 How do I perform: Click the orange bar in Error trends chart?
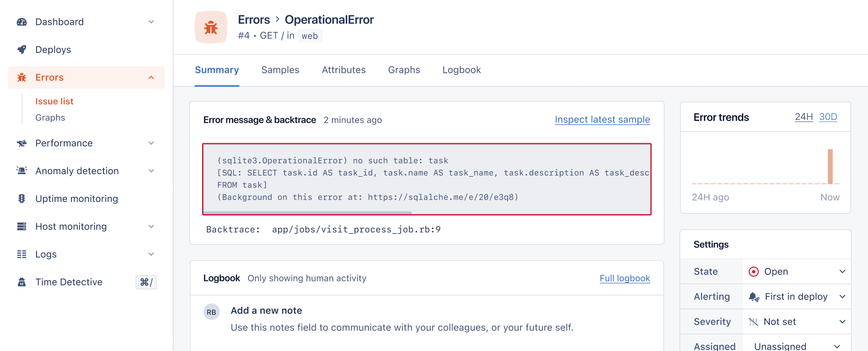(830, 166)
